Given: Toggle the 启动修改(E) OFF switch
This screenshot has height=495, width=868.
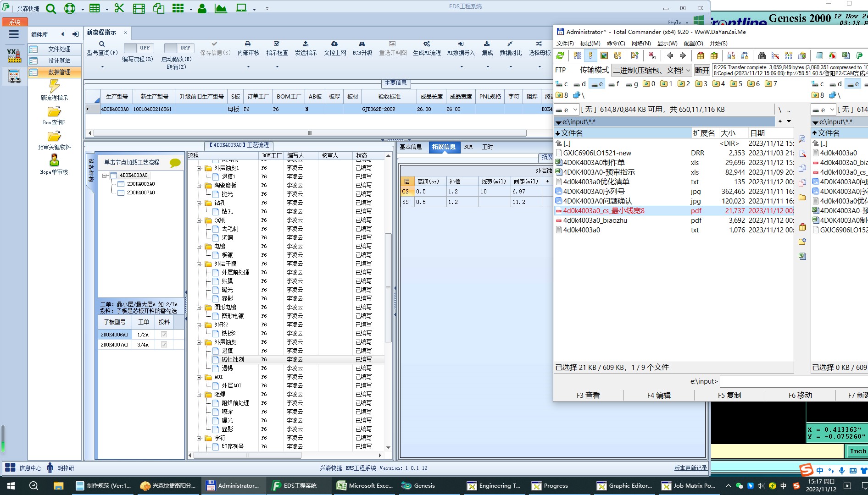Looking at the screenshot, I should (179, 48).
